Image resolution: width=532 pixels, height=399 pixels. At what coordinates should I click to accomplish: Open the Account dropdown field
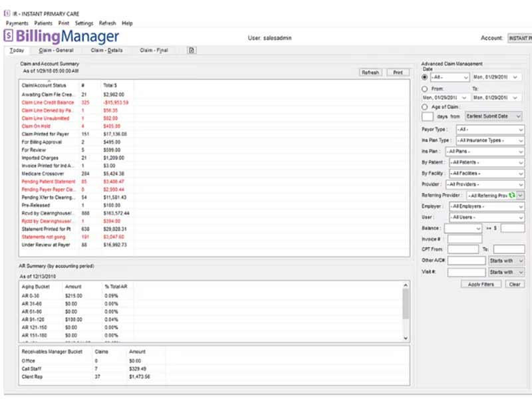tap(519, 38)
